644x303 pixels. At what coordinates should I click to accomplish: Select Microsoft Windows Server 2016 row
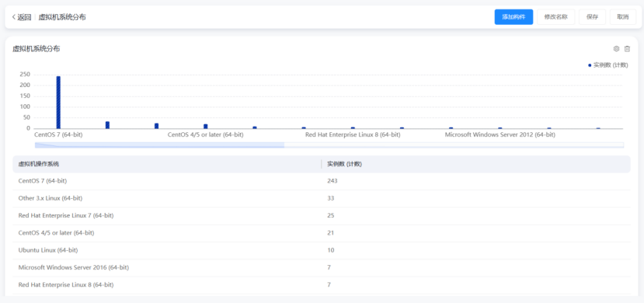click(322, 267)
